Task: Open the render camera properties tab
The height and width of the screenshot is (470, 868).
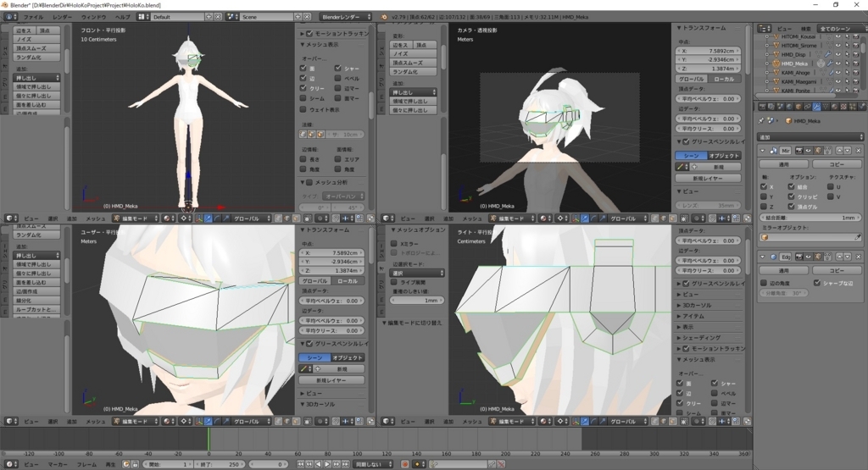Action: click(x=762, y=106)
